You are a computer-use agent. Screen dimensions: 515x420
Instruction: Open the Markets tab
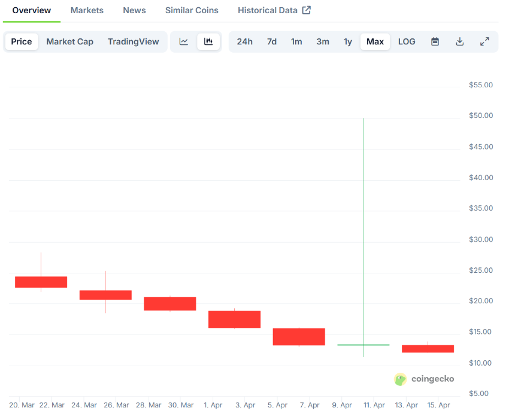(87, 10)
